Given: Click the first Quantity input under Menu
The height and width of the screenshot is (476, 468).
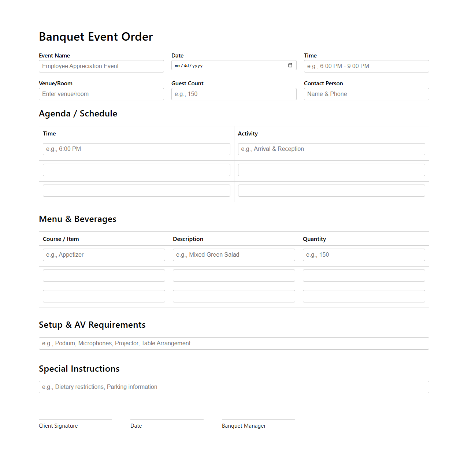Looking at the screenshot, I should click(364, 254).
